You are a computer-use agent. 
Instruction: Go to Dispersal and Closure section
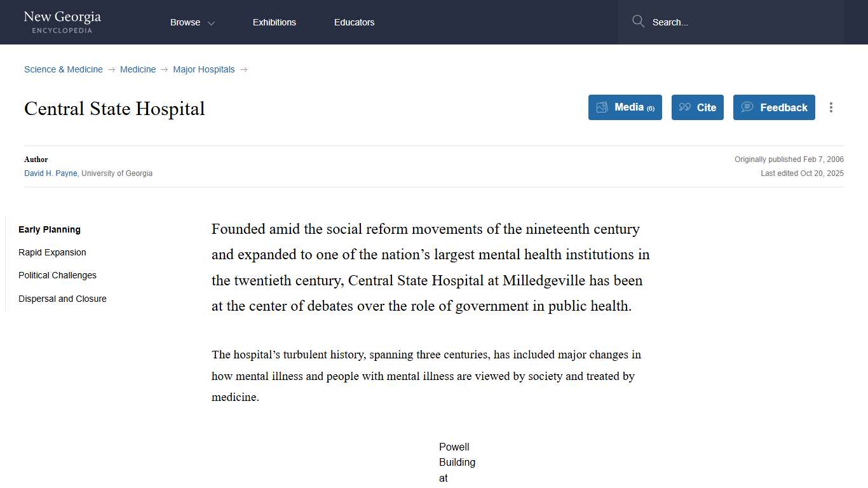(x=62, y=299)
